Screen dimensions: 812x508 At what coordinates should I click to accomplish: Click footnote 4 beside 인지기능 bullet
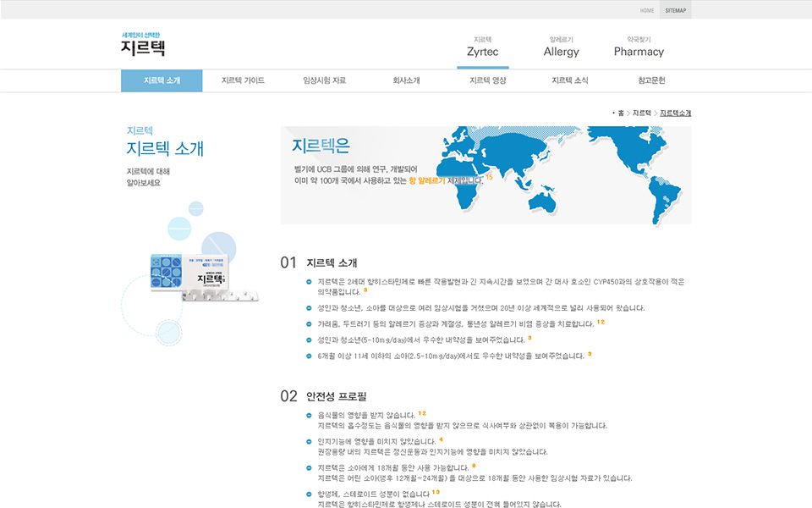point(441,439)
